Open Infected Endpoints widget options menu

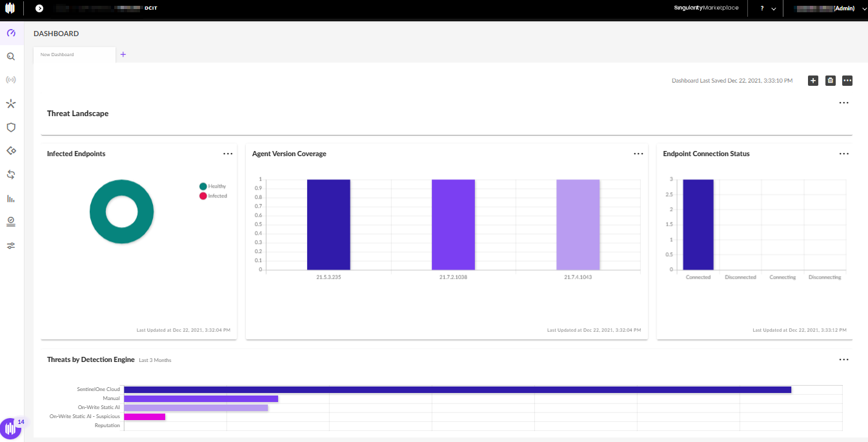tap(228, 154)
